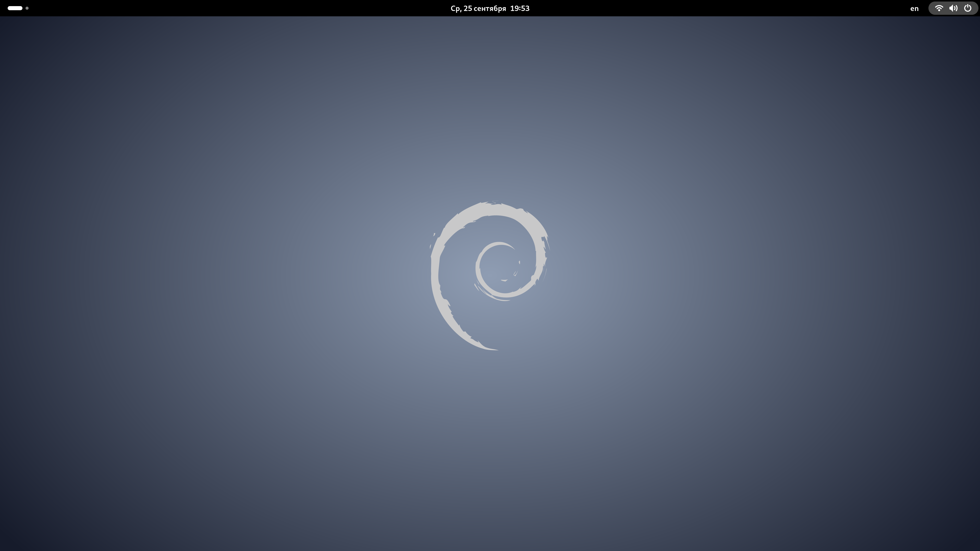Open the calendar from the date and time
Viewport: 980px width, 551px height.
[x=490, y=8]
